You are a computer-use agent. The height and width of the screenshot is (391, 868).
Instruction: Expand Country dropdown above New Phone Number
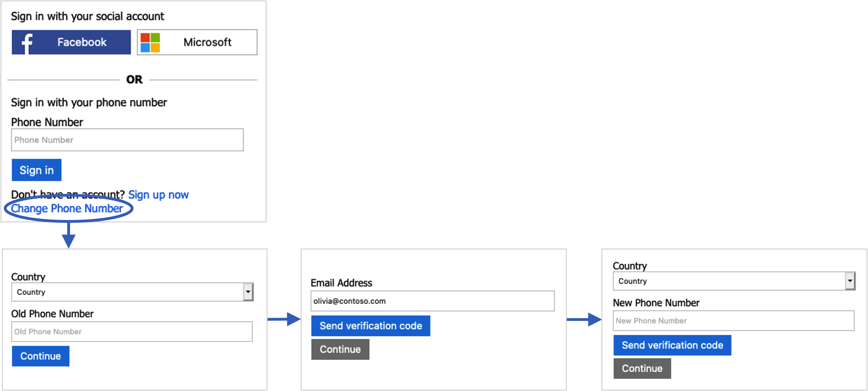coord(734,281)
